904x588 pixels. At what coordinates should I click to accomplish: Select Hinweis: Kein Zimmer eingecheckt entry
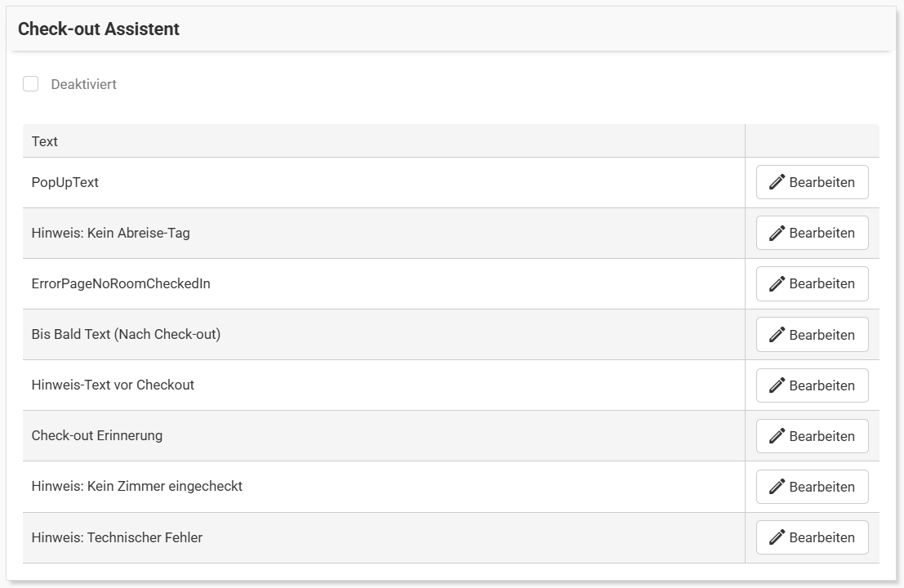(136, 487)
